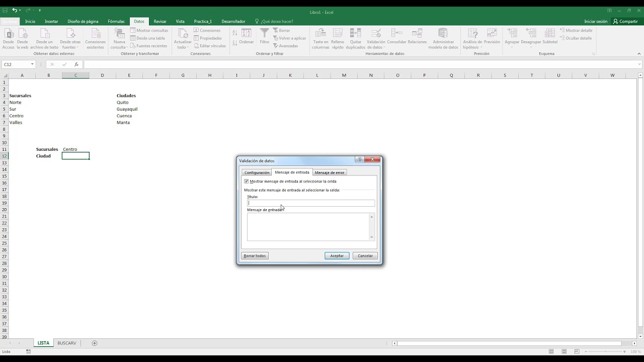Click the Cancelar button

[365, 255]
